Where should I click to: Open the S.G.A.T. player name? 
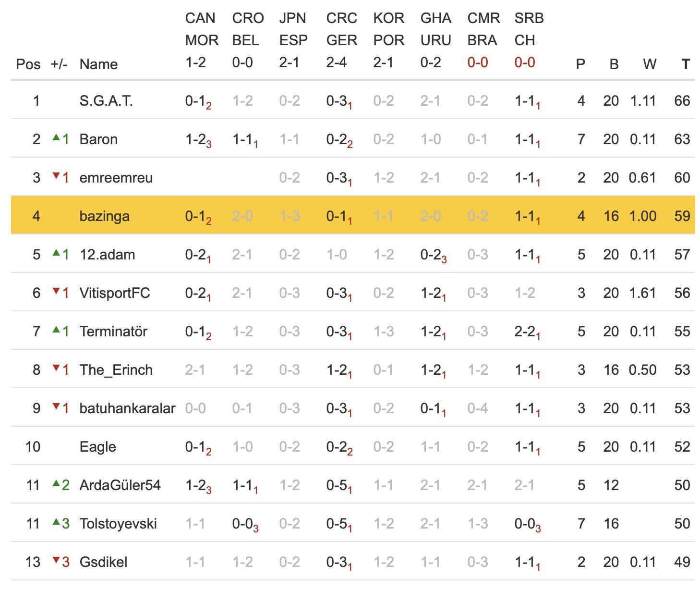106,101
